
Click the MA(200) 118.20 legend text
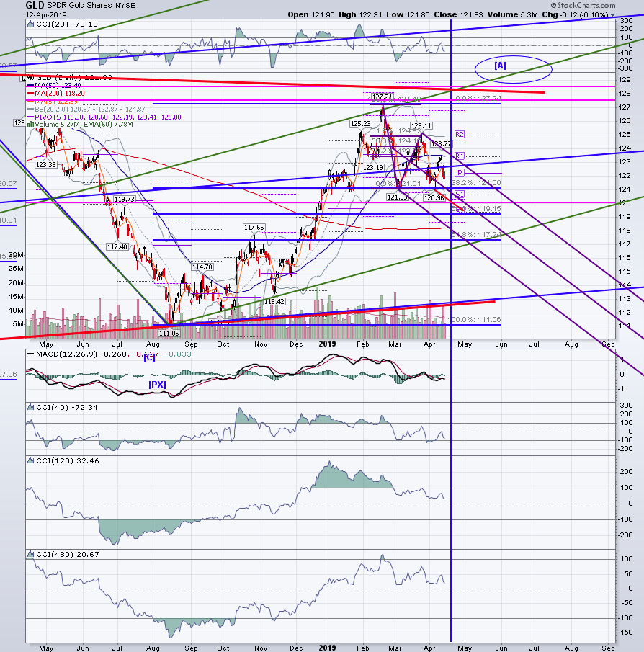point(60,94)
